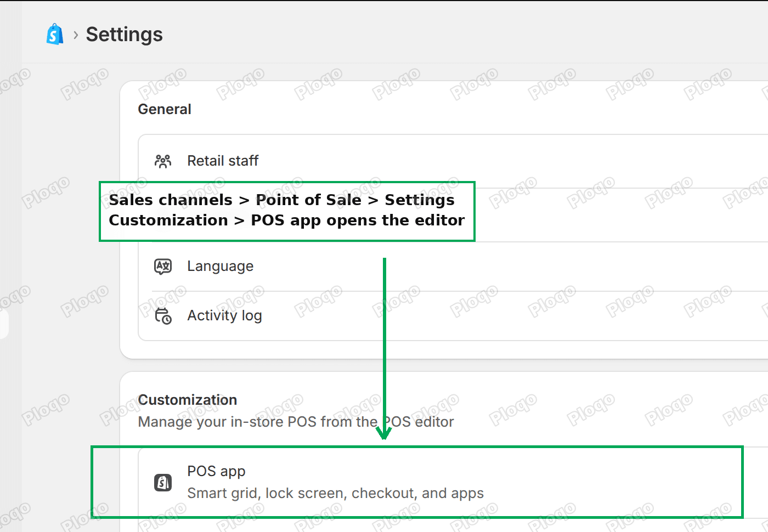Open the Retail staff settings row
768x532 pixels.
(453, 161)
